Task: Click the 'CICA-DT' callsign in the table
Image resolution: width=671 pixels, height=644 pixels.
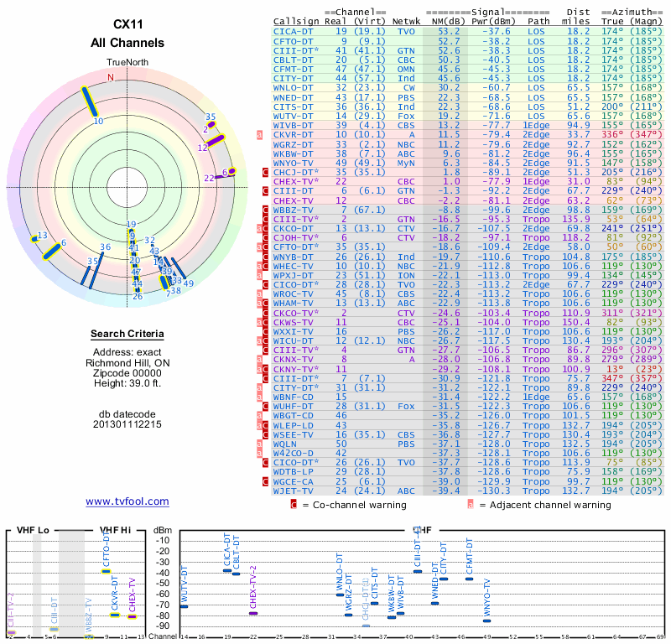Action: (x=293, y=32)
